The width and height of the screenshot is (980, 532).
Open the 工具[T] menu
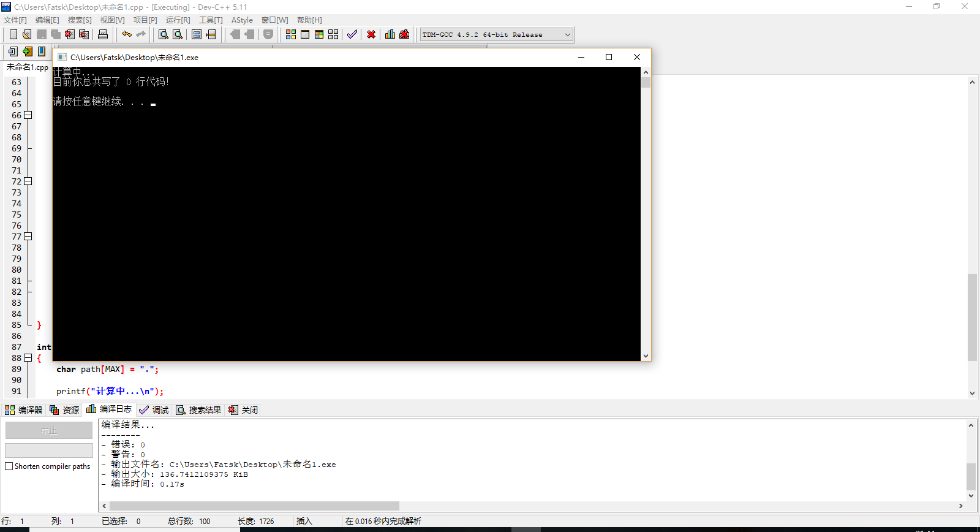coord(211,20)
